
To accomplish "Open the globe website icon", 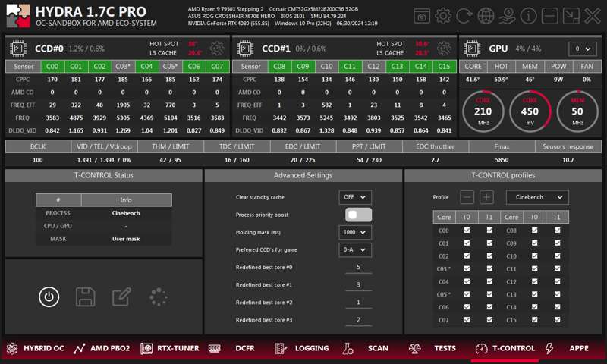I will coord(486,16).
